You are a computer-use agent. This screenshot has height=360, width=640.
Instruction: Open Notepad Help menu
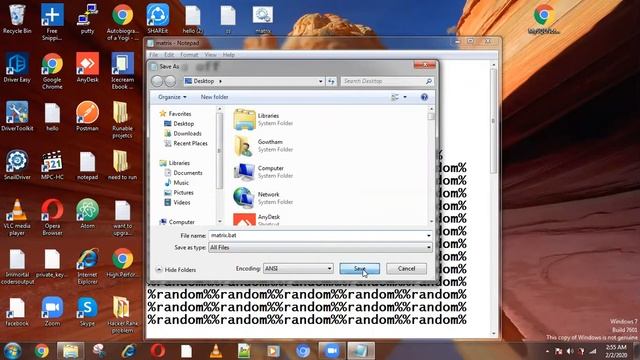pos(229,55)
